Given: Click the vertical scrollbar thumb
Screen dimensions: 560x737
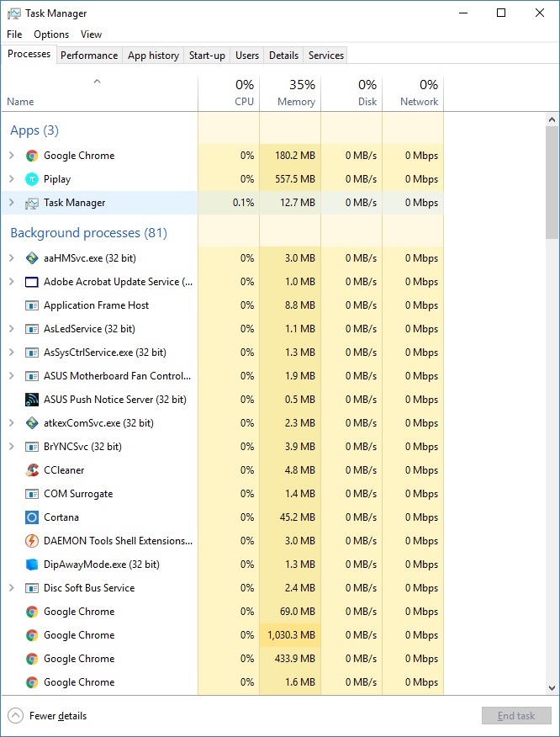Looking at the screenshot, I should (x=552, y=183).
